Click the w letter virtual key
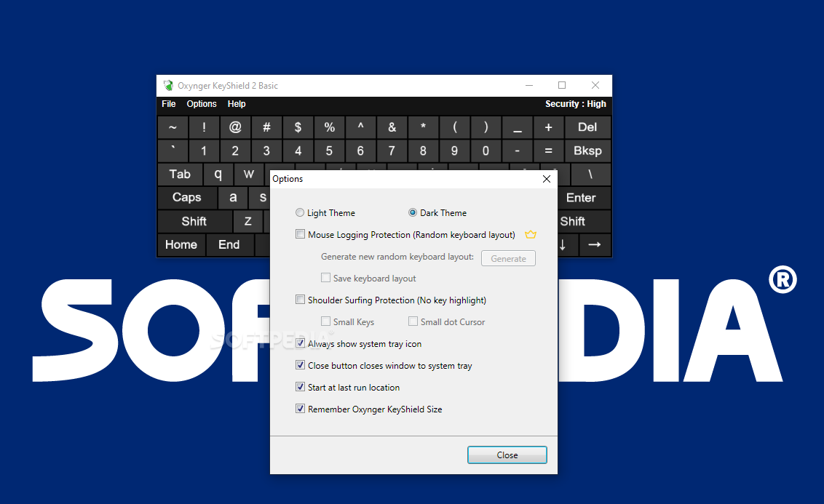824x504 pixels. [x=249, y=175]
